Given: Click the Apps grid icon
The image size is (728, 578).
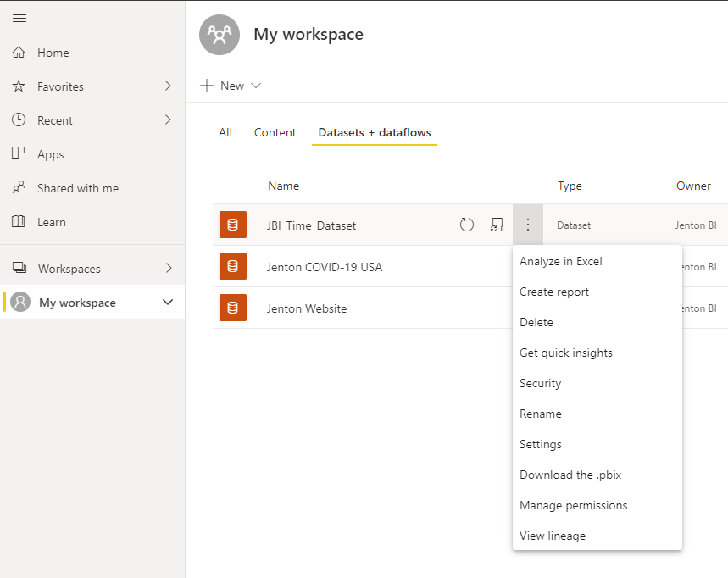Looking at the screenshot, I should tap(18, 153).
